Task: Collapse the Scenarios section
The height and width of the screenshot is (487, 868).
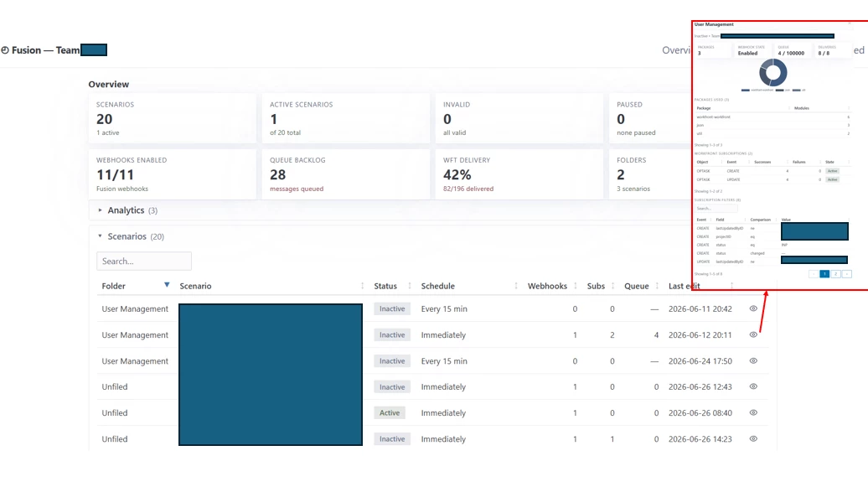Action: click(101, 236)
